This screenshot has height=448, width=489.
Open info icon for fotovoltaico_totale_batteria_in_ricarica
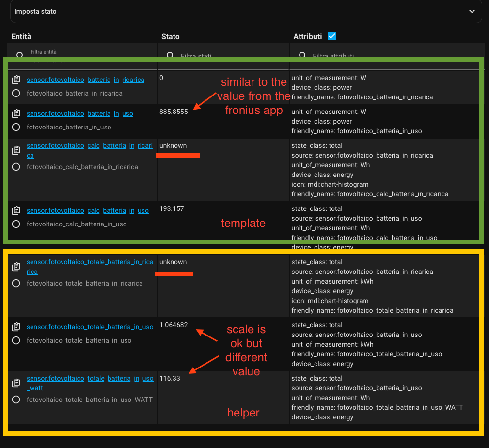coord(16,283)
